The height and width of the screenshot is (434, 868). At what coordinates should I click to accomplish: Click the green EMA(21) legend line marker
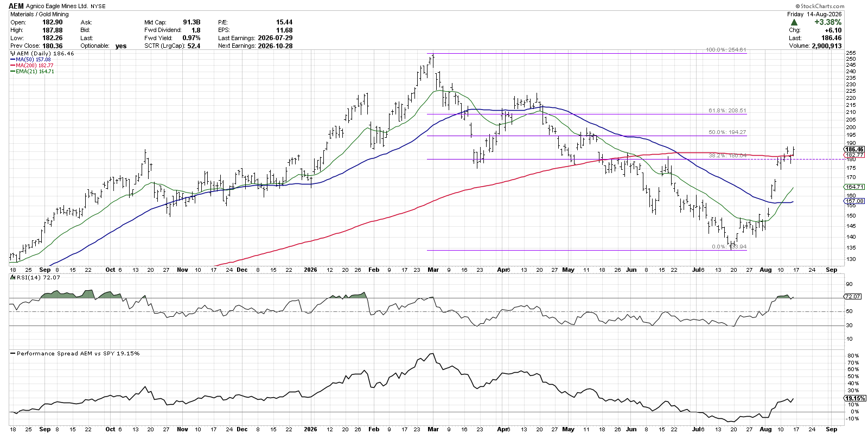pos(12,72)
